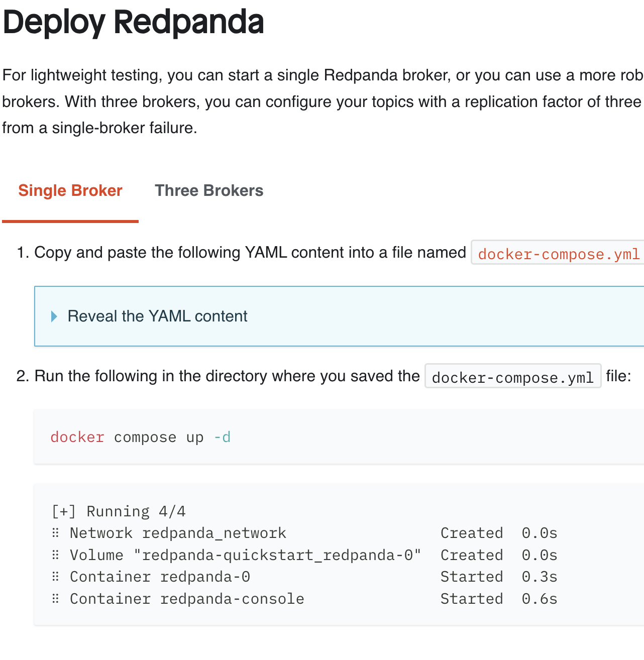
Task: Click the Deploy Redpanda heading
Action: pyautogui.click(x=133, y=22)
